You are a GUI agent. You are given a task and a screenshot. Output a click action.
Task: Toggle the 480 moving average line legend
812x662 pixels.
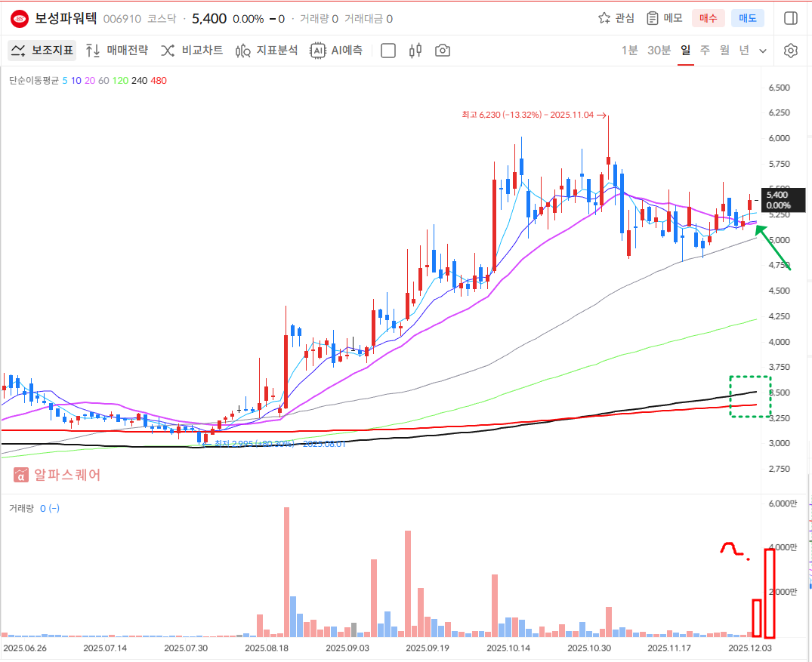pyautogui.click(x=159, y=80)
